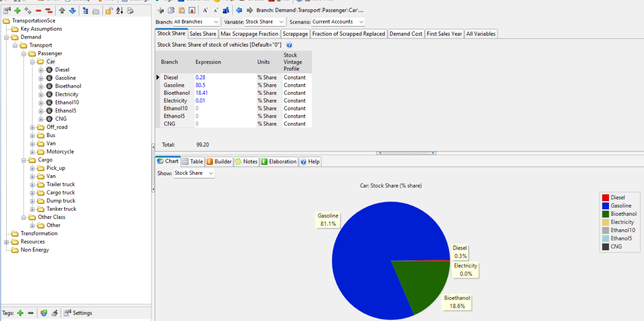The height and width of the screenshot is (321, 644).
Task: Decrease font size with small A icon
Action: [x=216, y=10]
